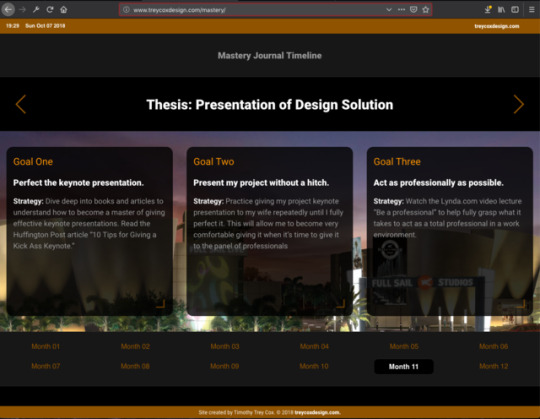Select the Month 02 tab
Viewport: 540px width, 419px height.
135,346
